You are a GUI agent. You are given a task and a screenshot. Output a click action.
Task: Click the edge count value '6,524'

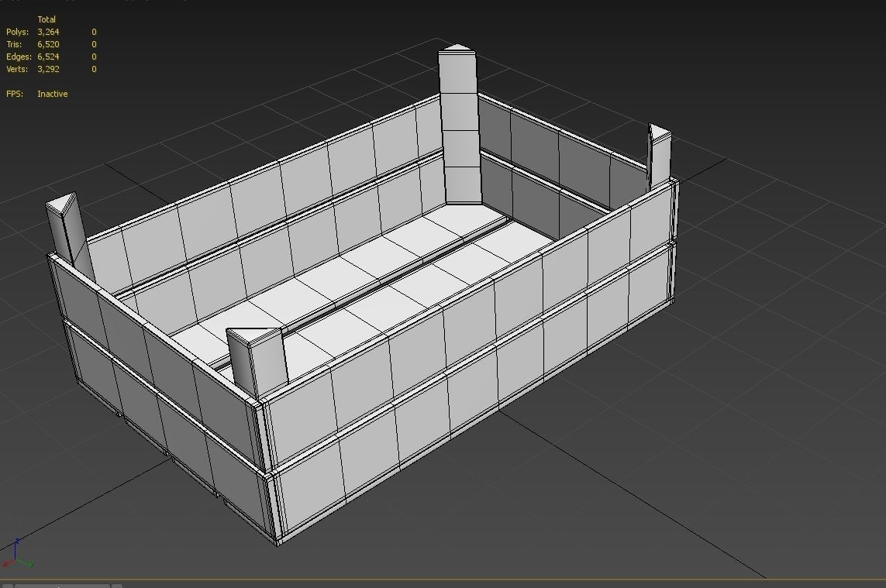pyautogui.click(x=48, y=57)
